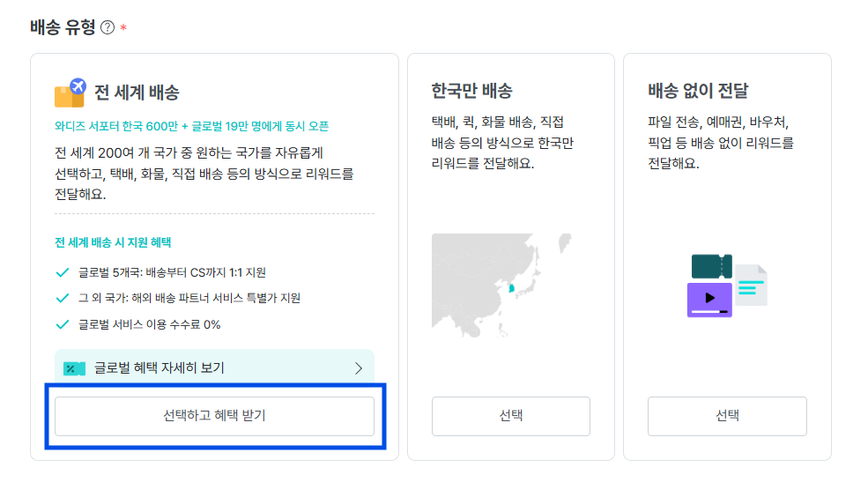868x497 pixels.
Task: Click the 전 세계 배송 card title
Action: coord(137,93)
